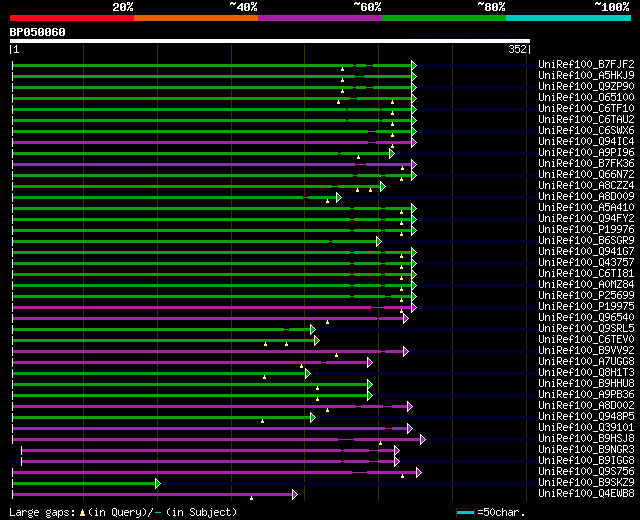This screenshot has width=640, height=520.
Task: Open the UniRef100_A9PB36 entry label
Action: [x=586, y=395]
